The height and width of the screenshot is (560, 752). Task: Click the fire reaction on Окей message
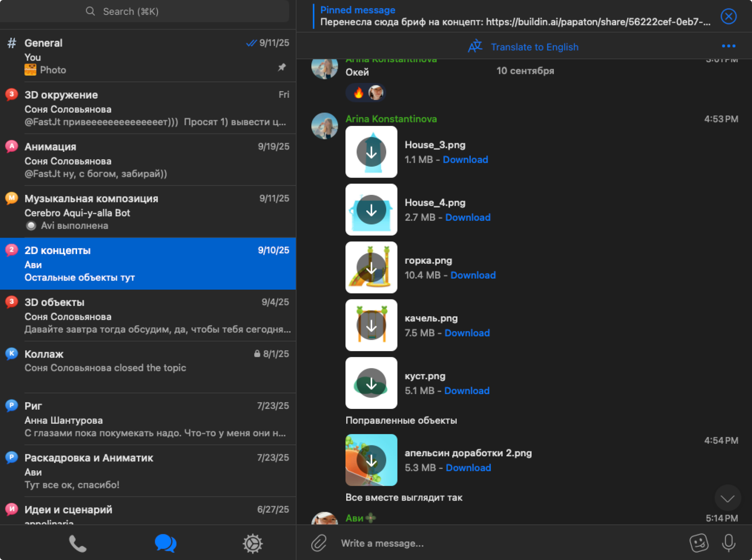click(x=358, y=93)
